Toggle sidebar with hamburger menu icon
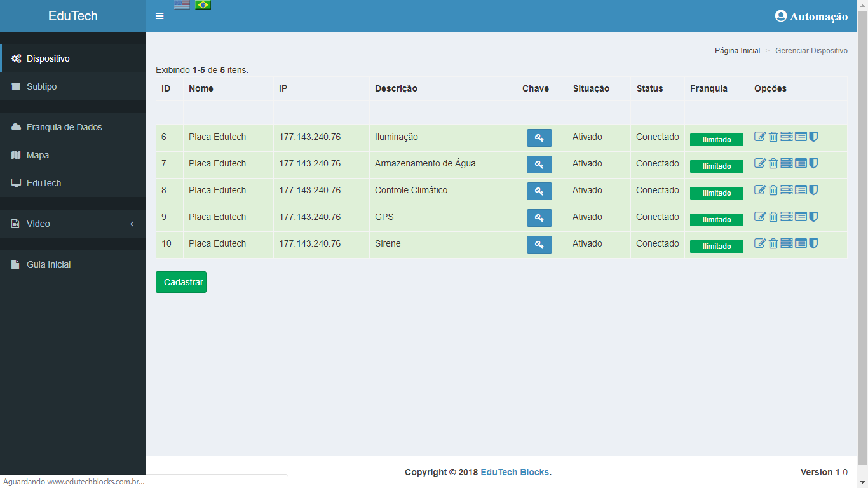This screenshot has height=488, width=868. [159, 16]
